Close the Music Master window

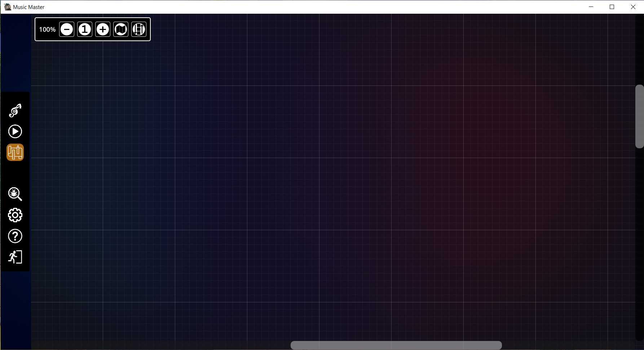pos(633,7)
